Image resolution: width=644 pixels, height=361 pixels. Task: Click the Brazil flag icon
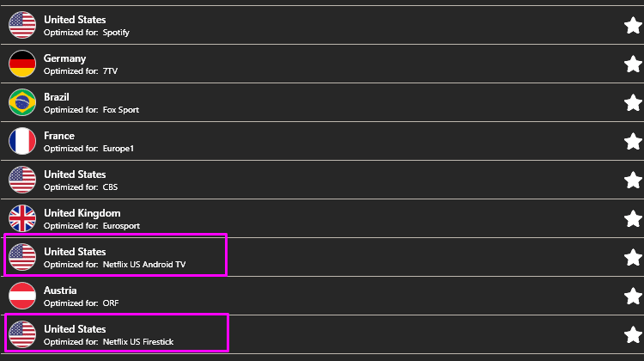click(x=22, y=102)
